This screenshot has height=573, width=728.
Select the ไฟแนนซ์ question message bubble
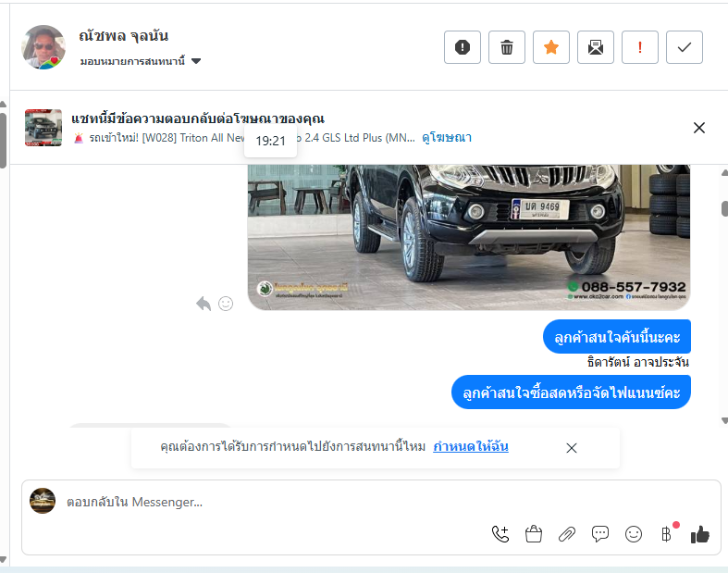571,392
